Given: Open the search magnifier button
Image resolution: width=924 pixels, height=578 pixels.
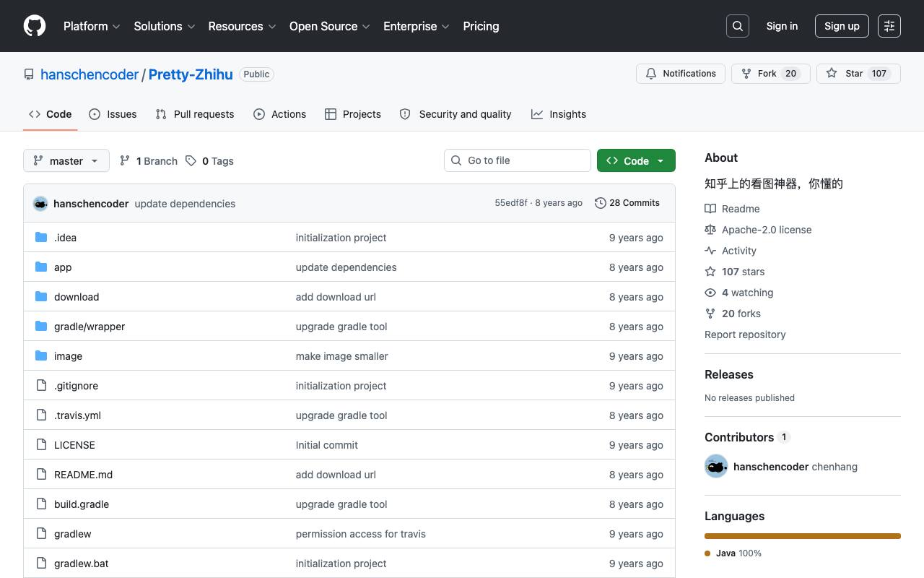Looking at the screenshot, I should (x=738, y=26).
